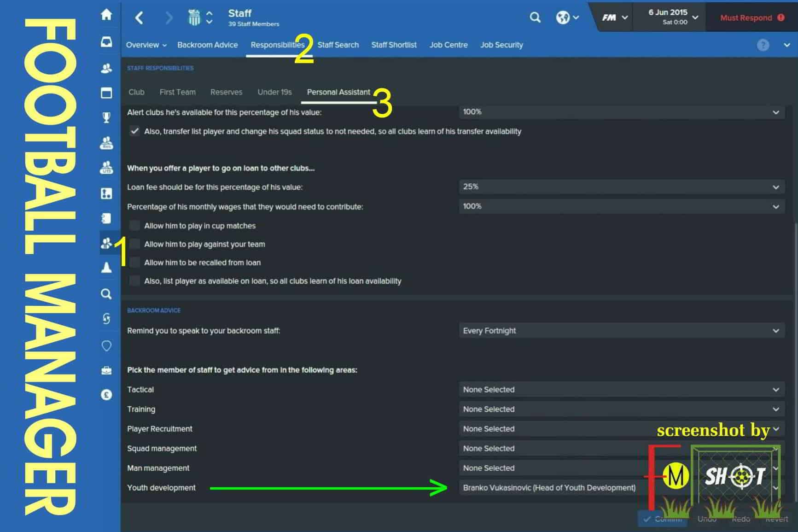The width and height of the screenshot is (798, 532).
Task: Select the Reserves sub-tab
Action: [226, 92]
